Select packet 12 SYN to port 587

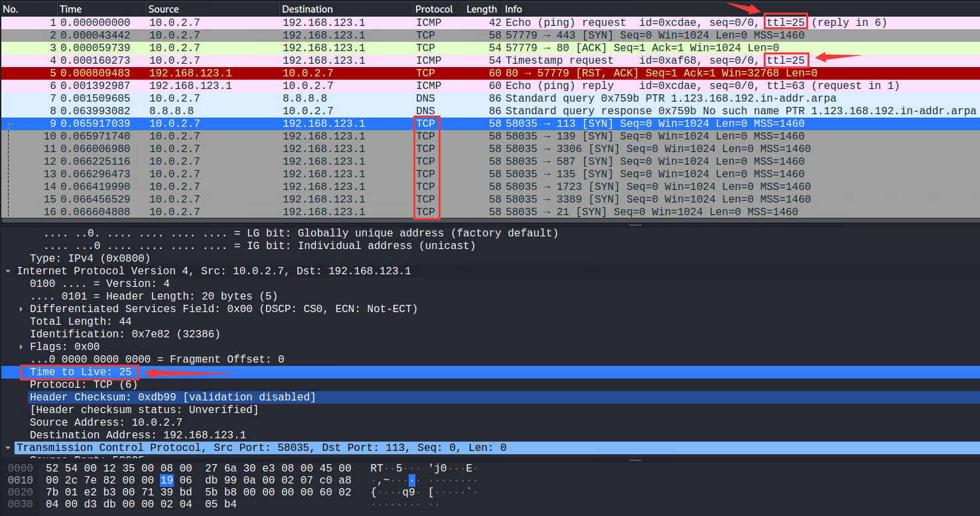coord(490,161)
